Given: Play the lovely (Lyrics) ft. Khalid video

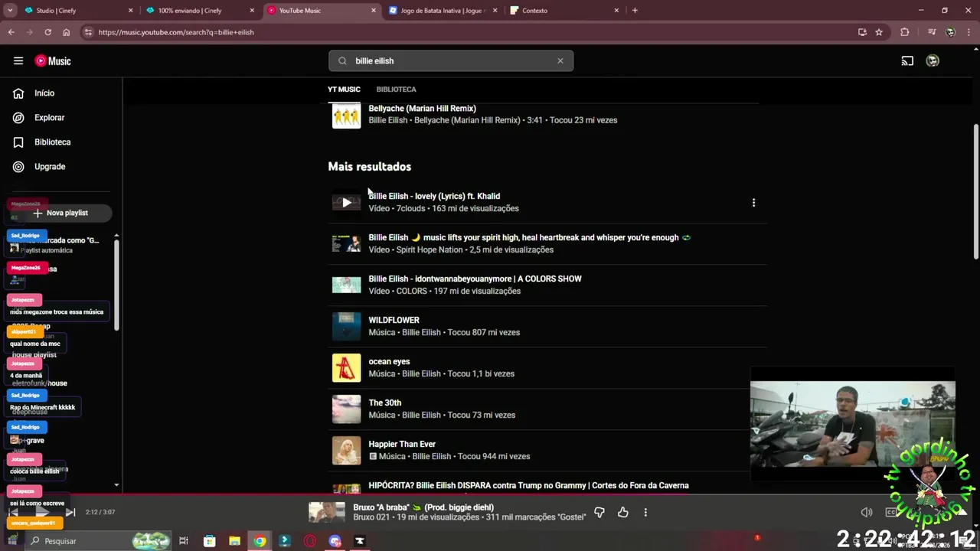Looking at the screenshot, I should [x=346, y=202].
